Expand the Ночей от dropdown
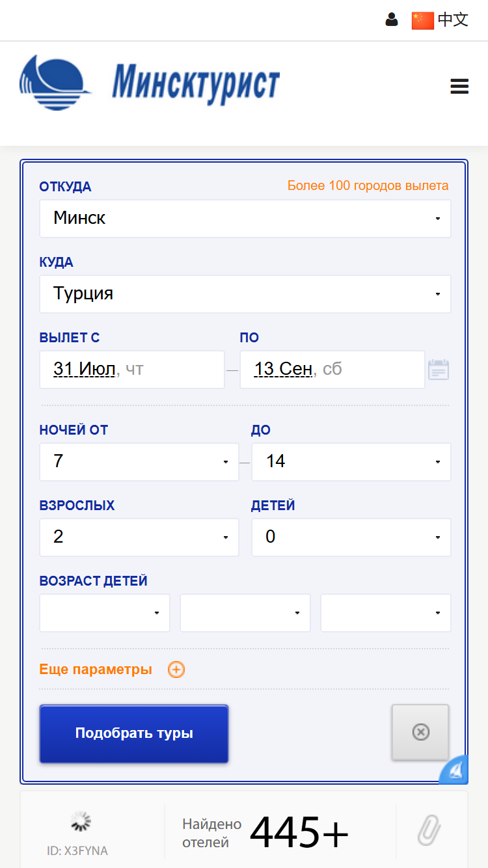488x868 pixels. (139, 462)
